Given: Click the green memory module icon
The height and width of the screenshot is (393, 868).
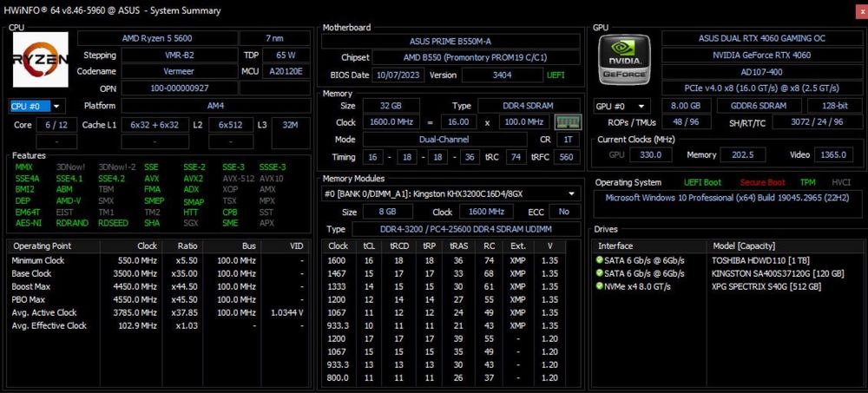Looking at the screenshot, I should pos(568,121).
